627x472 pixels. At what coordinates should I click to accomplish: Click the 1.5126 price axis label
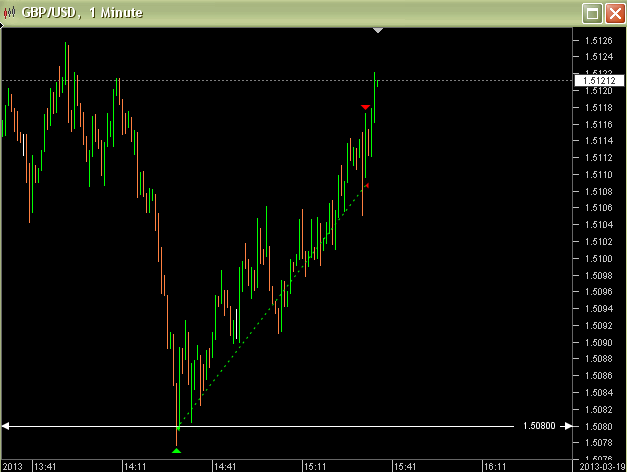point(598,40)
